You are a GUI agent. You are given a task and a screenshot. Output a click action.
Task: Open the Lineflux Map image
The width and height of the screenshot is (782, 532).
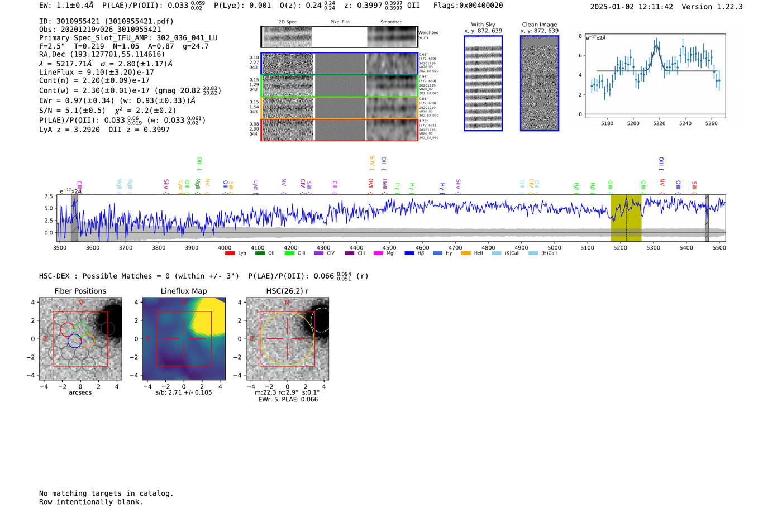click(x=184, y=339)
